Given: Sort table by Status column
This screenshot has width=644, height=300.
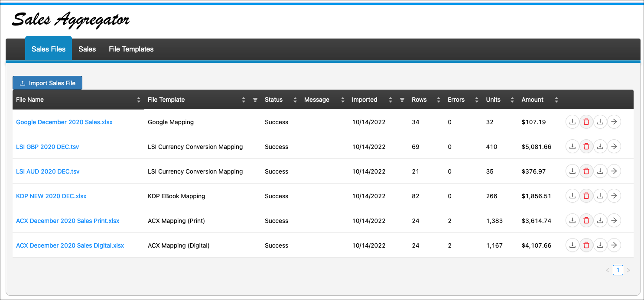Looking at the screenshot, I should point(295,100).
